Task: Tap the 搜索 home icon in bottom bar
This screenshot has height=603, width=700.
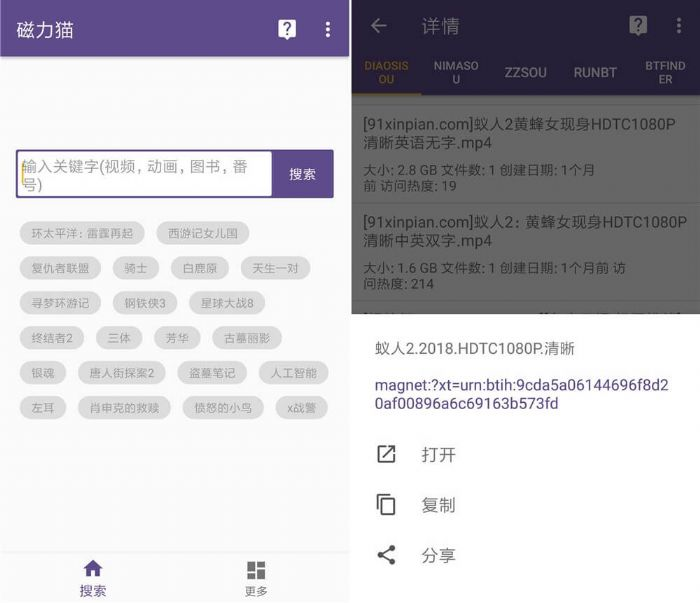Action: [93, 577]
